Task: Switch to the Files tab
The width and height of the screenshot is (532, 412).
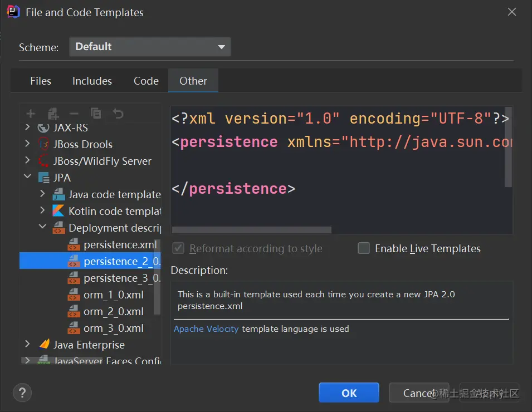Action: pyautogui.click(x=41, y=81)
